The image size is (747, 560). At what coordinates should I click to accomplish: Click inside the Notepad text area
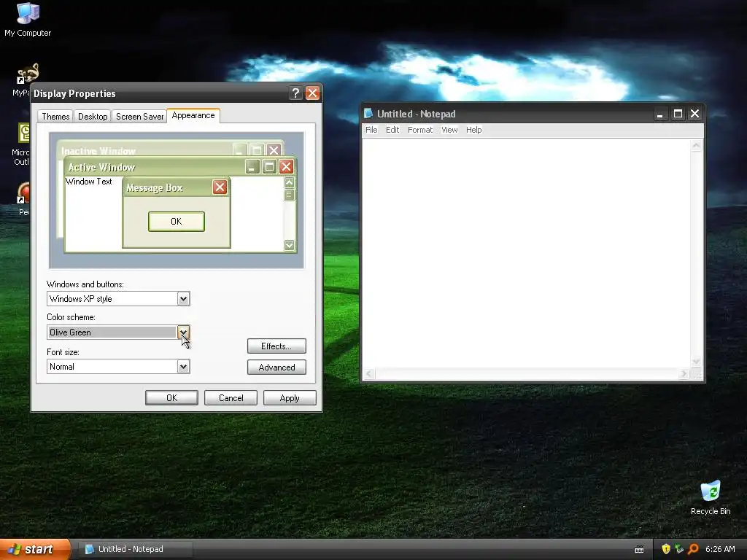(527, 252)
